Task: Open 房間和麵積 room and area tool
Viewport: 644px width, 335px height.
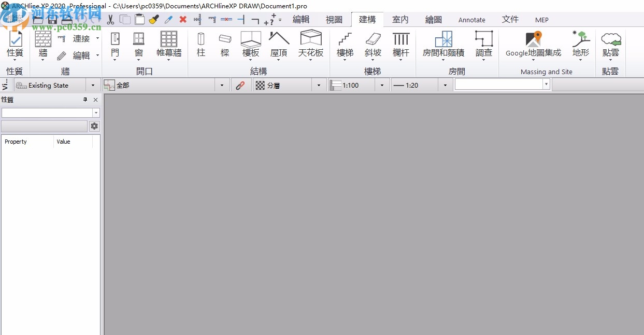Action: tap(443, 45)
